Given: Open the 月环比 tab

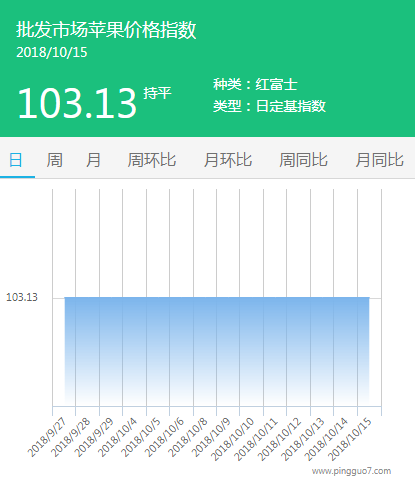Looking at the screenshot, I should pos(228,160).
